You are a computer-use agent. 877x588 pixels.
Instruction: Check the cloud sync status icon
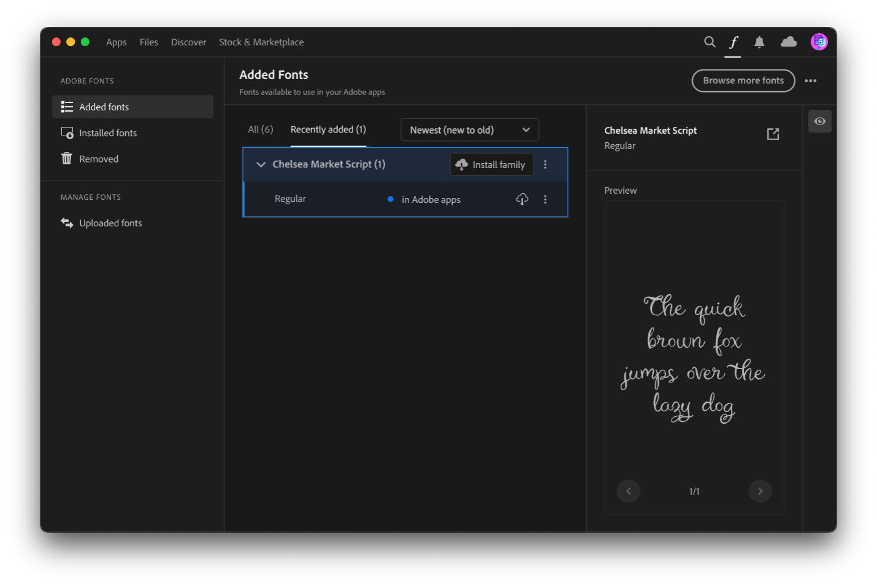789,42
